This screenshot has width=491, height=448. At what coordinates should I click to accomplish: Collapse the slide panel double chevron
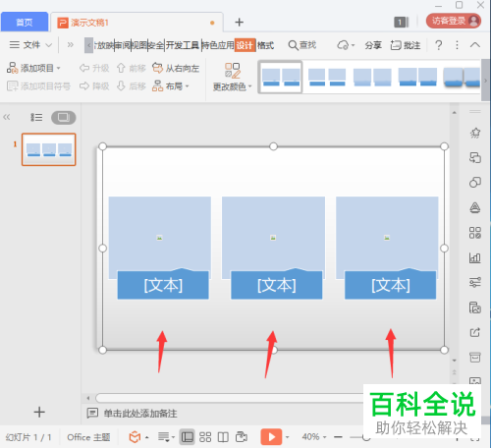point(7,117)
